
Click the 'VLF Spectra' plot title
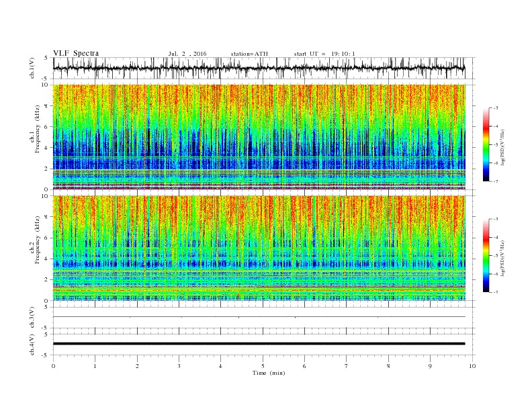(x=76, y=53)
